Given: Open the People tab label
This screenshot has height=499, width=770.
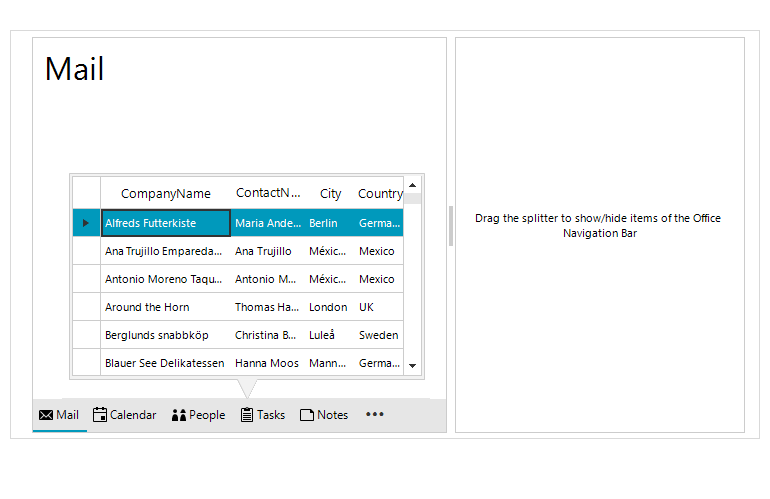Looking at the screenshot, I should point(207,415).
